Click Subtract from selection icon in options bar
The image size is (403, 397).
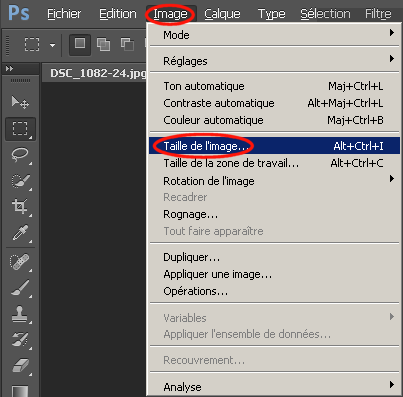127,44
